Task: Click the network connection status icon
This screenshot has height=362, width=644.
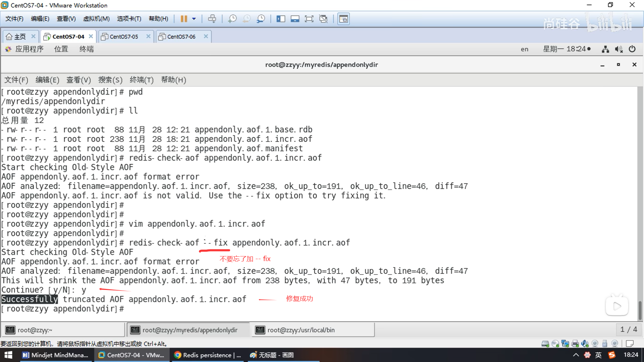Action: click(x=605, y=49)
